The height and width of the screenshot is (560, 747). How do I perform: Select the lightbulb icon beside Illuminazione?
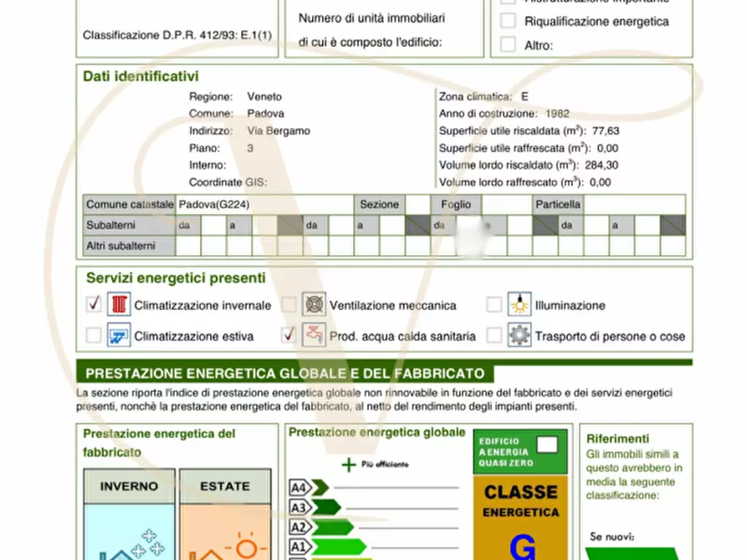tap(519, 304)
